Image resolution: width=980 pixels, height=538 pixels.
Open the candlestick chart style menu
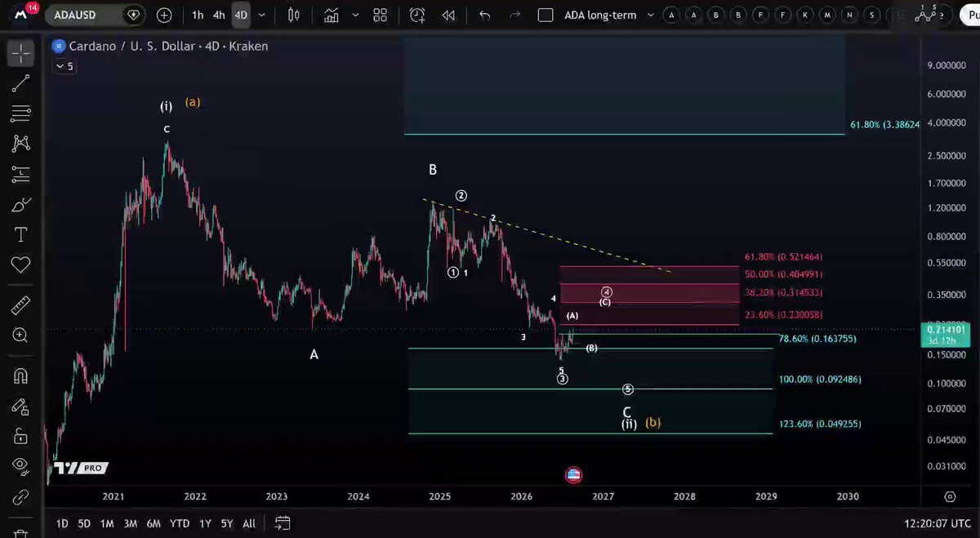tap(294, 15)
